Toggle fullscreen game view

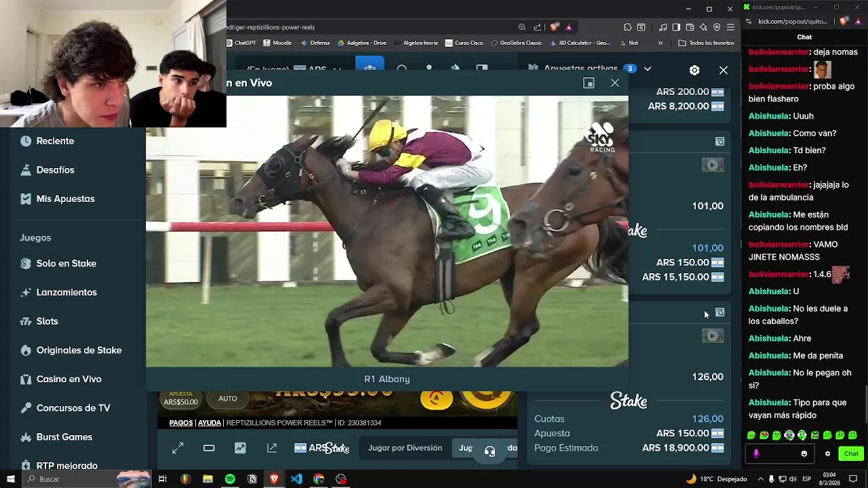[178, 448]
